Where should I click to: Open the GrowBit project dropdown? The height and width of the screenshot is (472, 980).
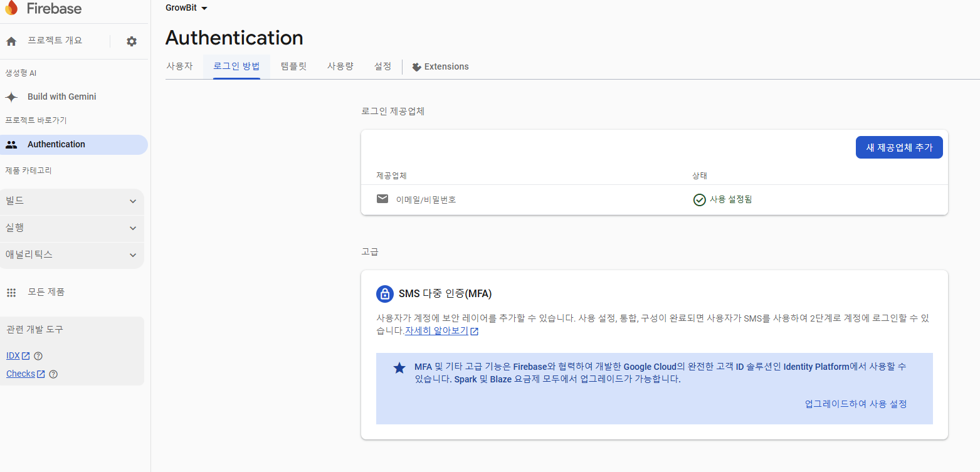186,8
